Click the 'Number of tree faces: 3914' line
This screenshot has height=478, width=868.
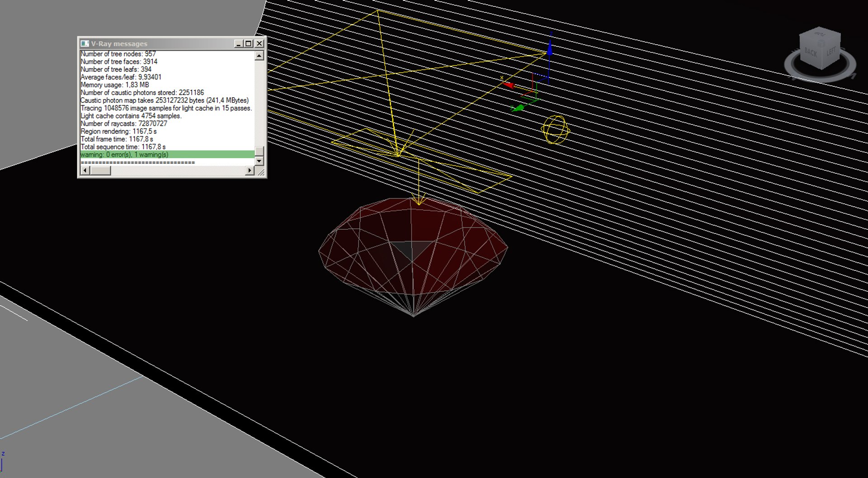(x=119, y=62)
